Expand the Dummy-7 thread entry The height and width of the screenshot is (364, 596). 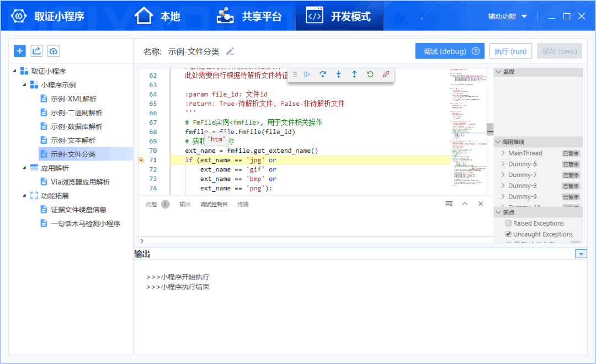point(503,175)
